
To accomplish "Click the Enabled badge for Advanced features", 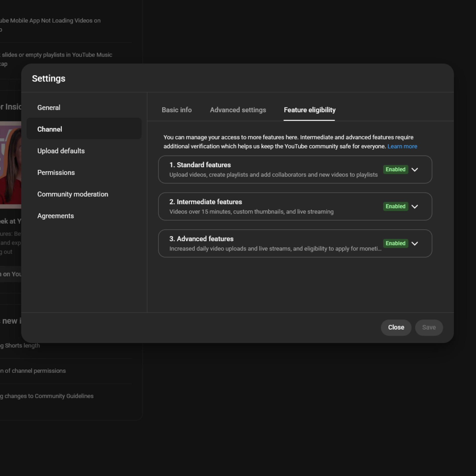I will (395, 243).
